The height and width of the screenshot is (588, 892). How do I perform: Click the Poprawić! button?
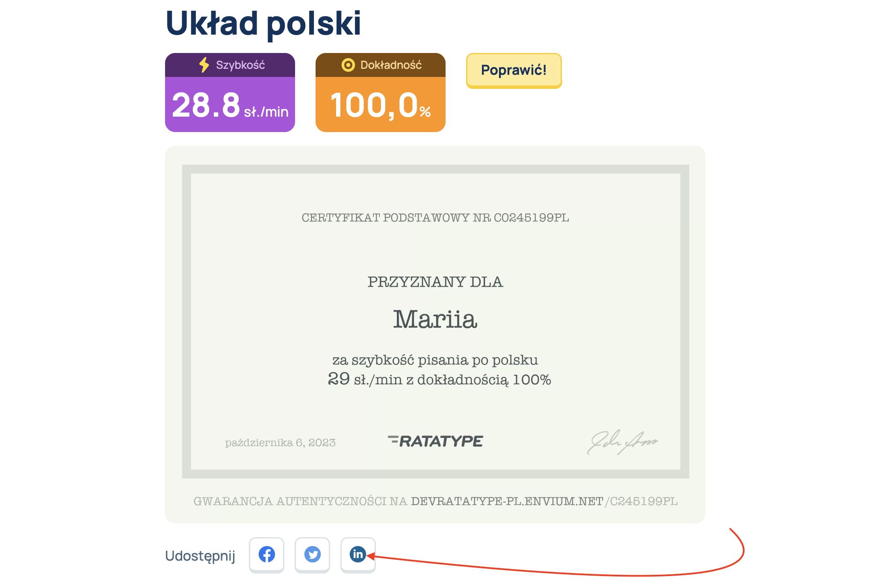(x=514, y=70)
